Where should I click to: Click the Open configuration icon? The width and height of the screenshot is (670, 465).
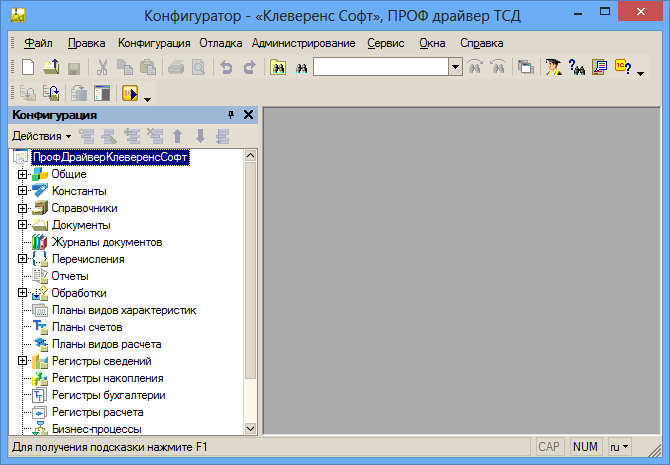[28, 93]
